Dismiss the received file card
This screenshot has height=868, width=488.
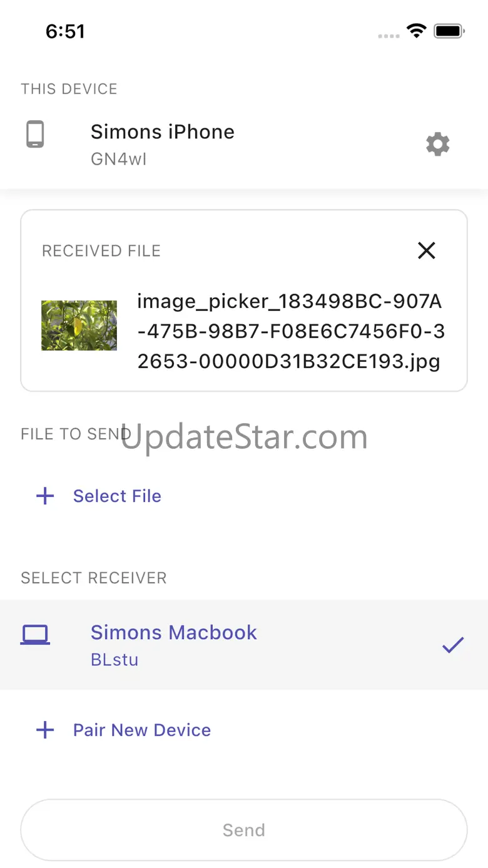[427, 251]
